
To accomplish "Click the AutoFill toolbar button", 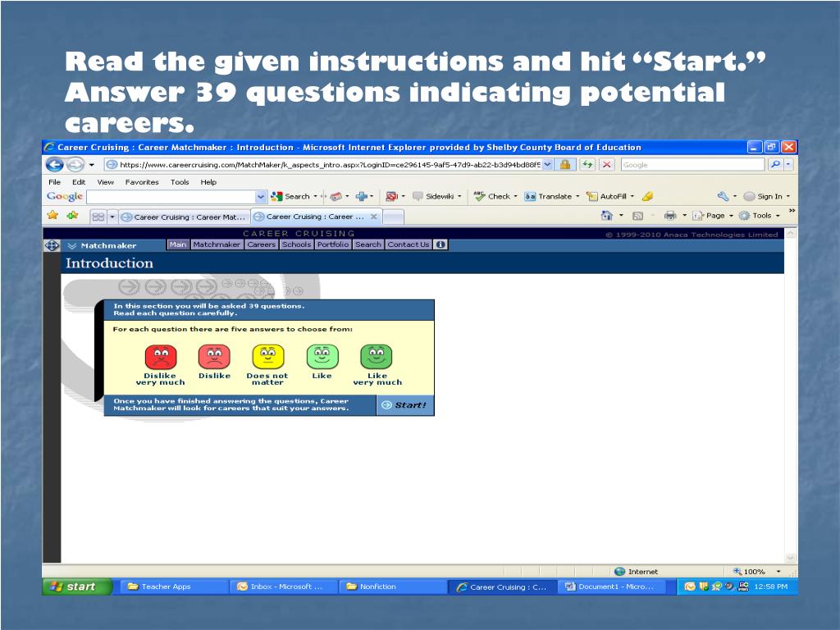I will tap(609, 196).
